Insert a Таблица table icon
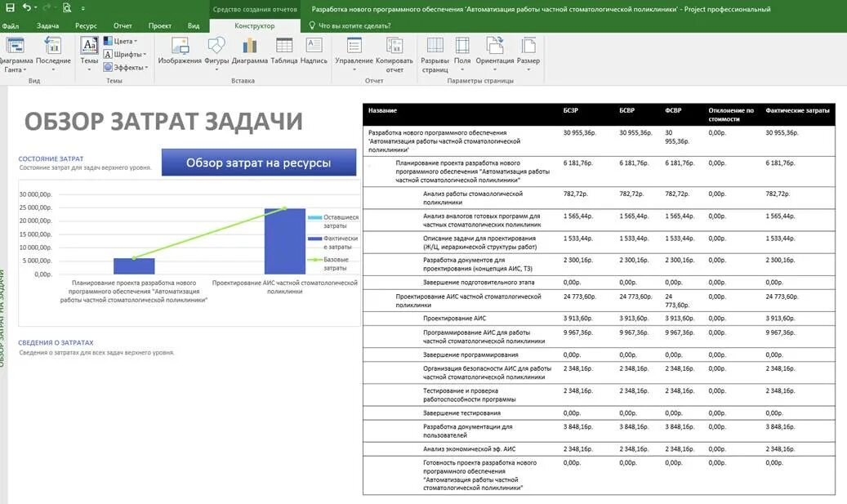The height and width of the screenshot is (504, 847). [284, 46]
